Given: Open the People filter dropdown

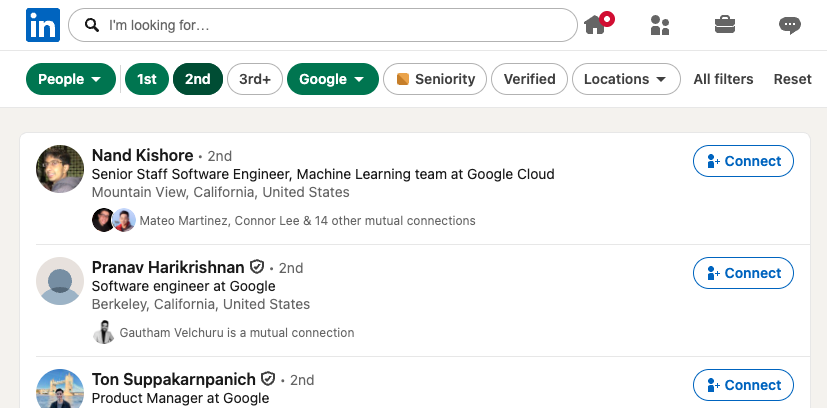Looking at the screenshot, I should tap(71, 79).
